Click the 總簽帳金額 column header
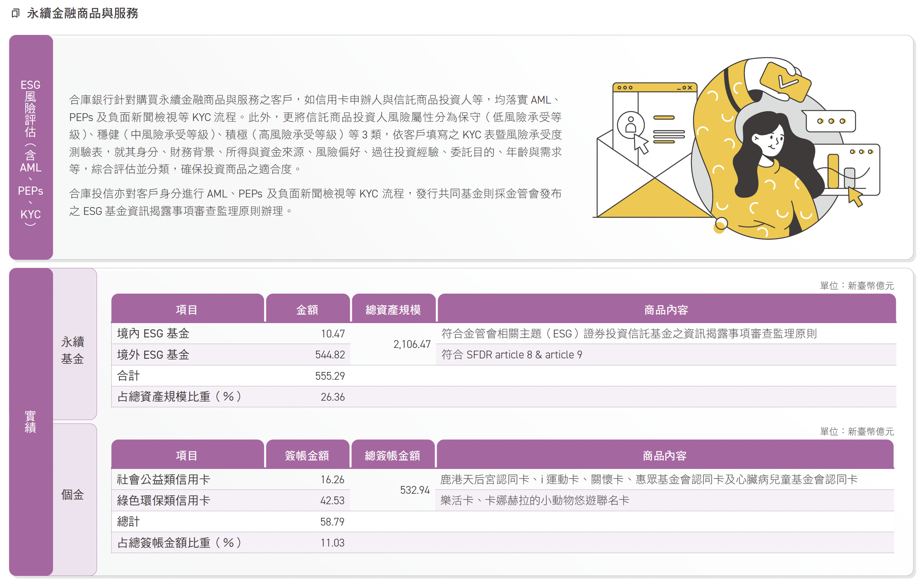 click(392, 455)
